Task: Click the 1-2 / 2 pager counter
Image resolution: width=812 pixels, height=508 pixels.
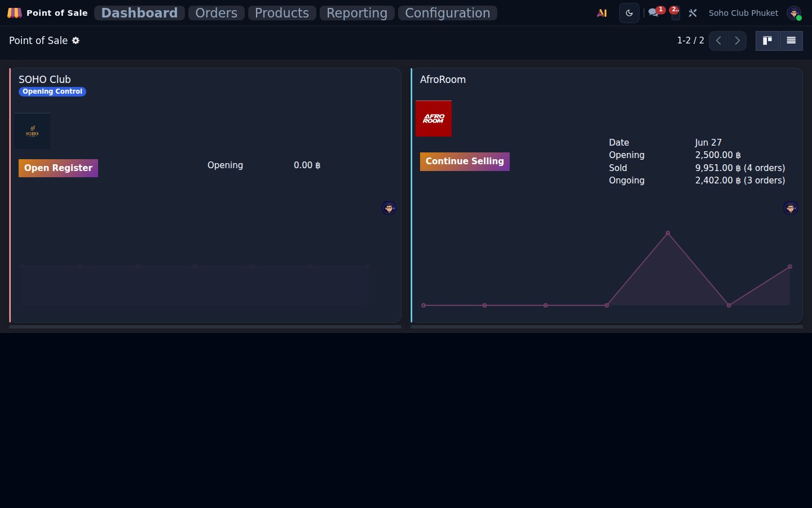Action: 691,41
